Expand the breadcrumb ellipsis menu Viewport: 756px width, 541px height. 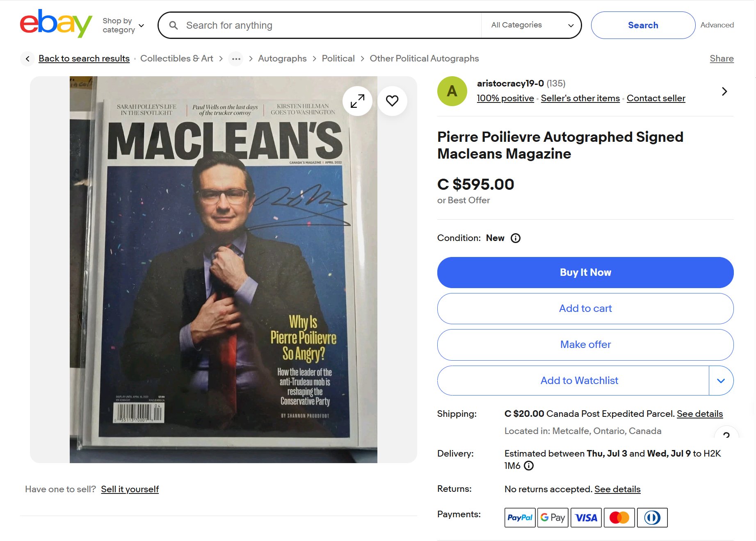click(x=236, y=59)
